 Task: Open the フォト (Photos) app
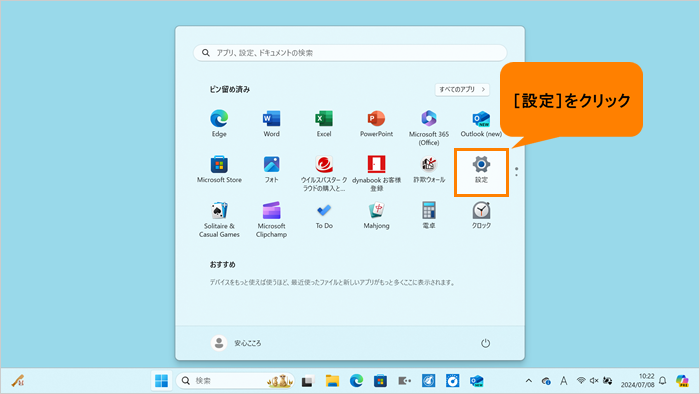click(271, 170)
